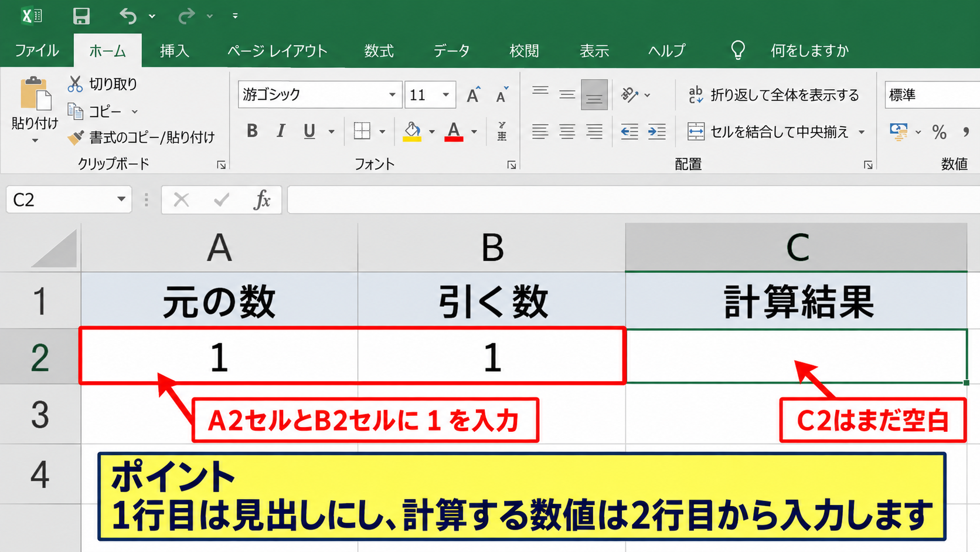Screen dimensions: 980x552
Task: Open 配置 group dialog launcher
Action: (x=868, y=165)
